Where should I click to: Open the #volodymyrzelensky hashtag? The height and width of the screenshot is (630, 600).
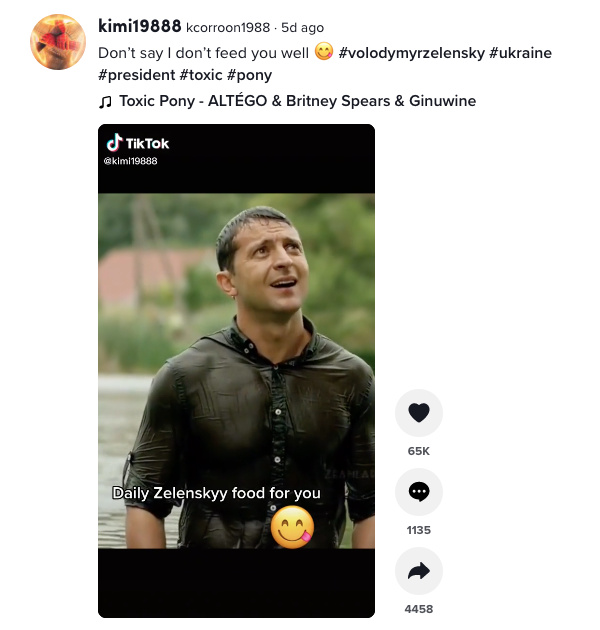point(411,52)
